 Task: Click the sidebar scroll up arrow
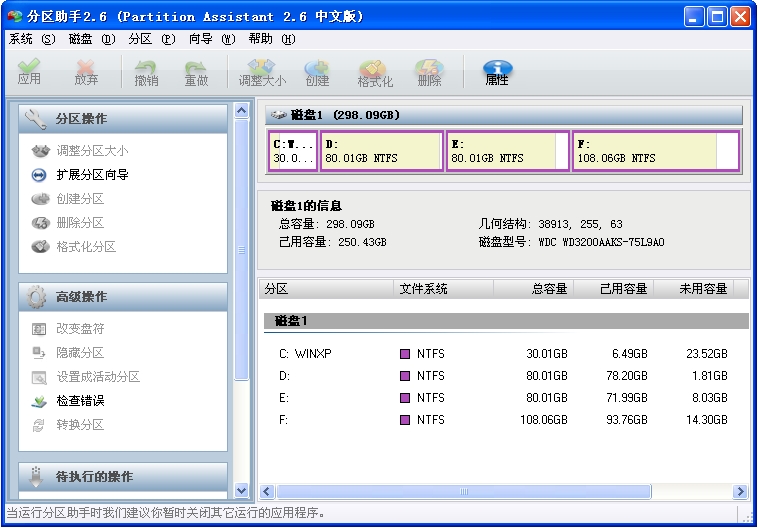241,111
